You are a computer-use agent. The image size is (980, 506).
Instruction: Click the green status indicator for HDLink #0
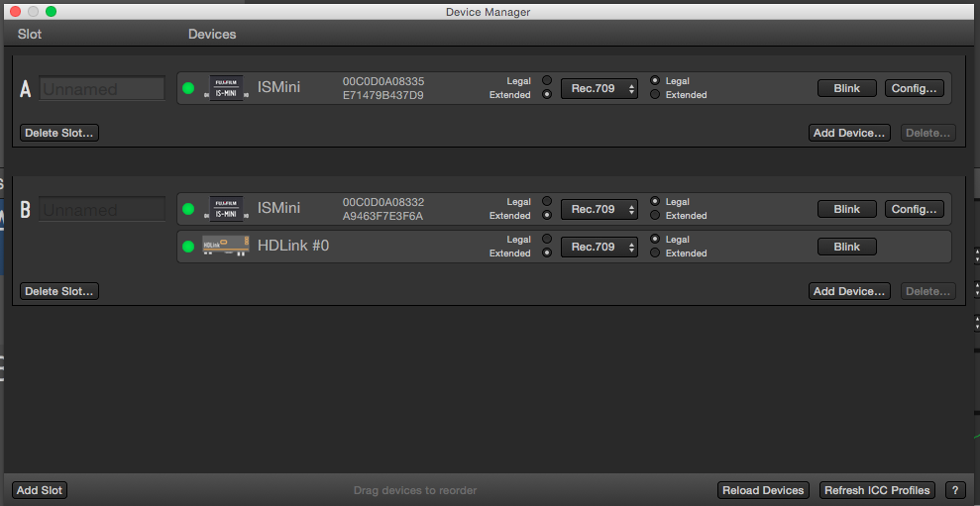[x=188, y=247]
